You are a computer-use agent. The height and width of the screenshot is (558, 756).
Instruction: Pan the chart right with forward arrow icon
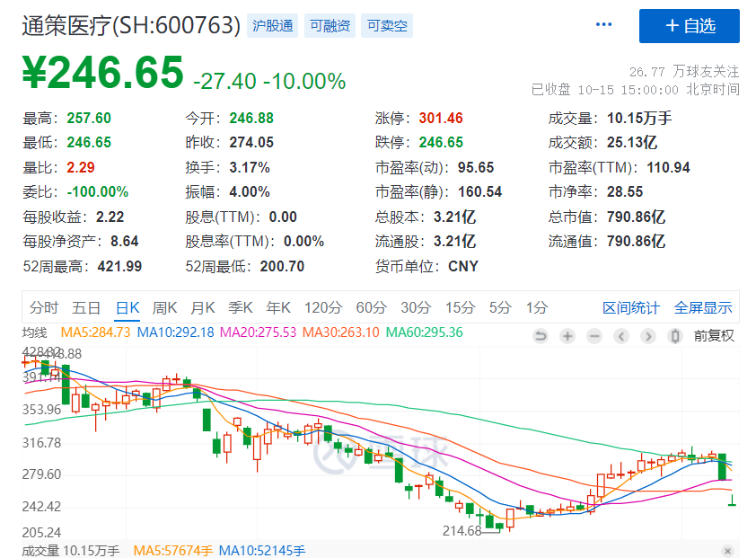click(x=646, y=336)
